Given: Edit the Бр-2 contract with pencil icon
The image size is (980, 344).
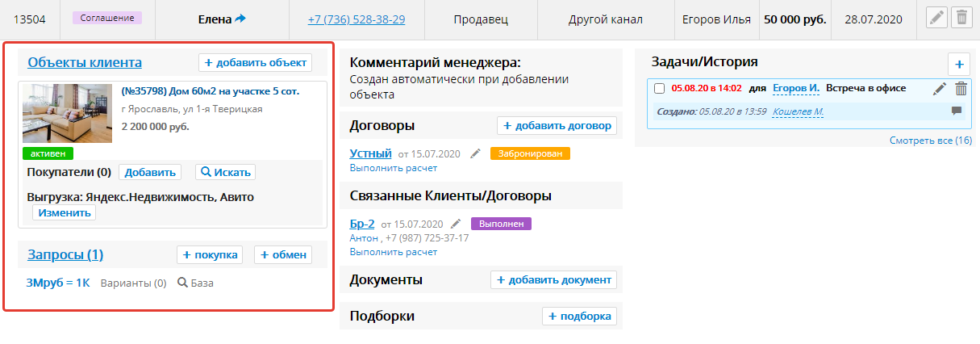Looking at the screenshot, I should (x=456, y=224).
